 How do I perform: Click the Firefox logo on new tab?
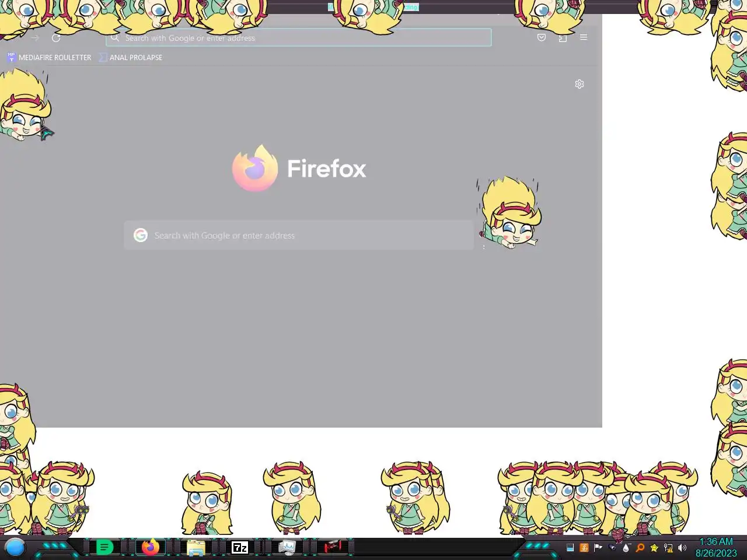click(255, 168)
